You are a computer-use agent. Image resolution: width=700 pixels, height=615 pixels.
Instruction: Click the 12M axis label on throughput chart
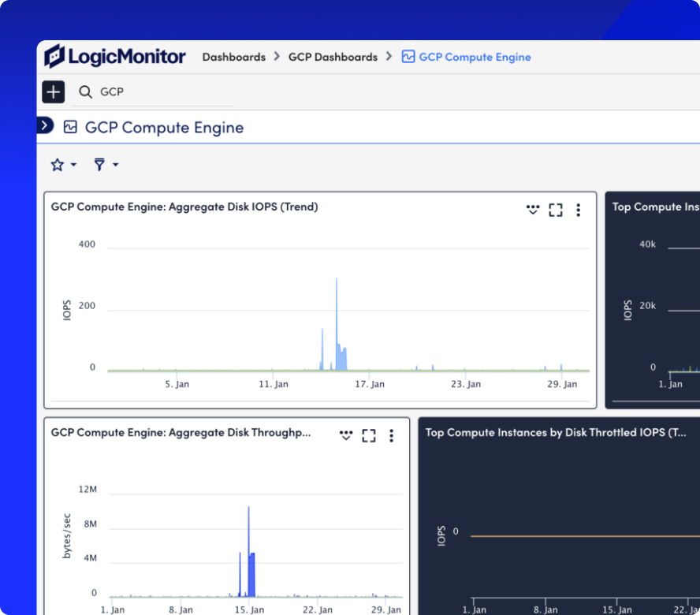click(x=87, y=489)
